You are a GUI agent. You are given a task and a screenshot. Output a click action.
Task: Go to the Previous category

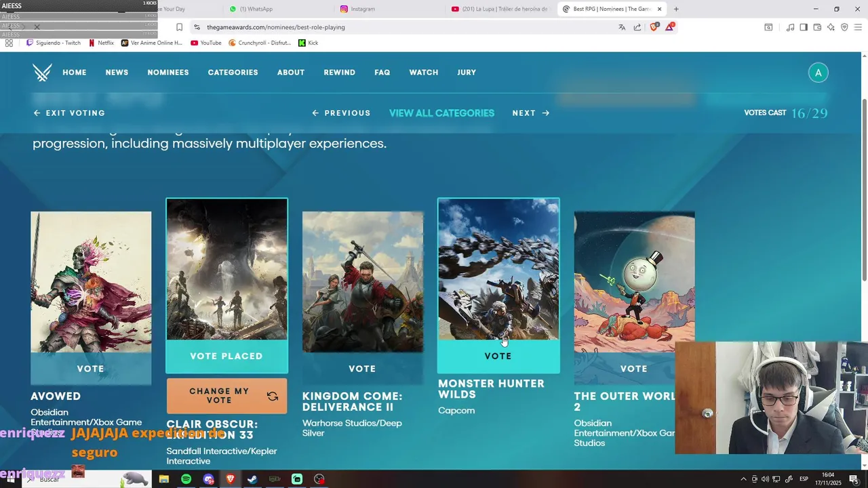coord(341,113)
